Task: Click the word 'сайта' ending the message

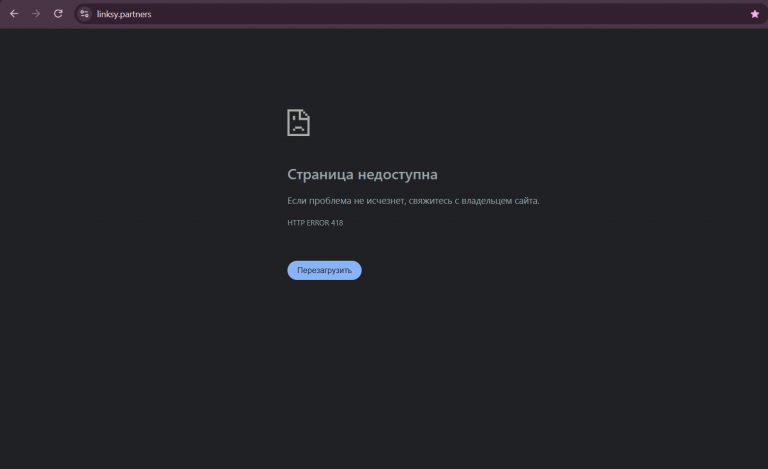Action: 527,201
